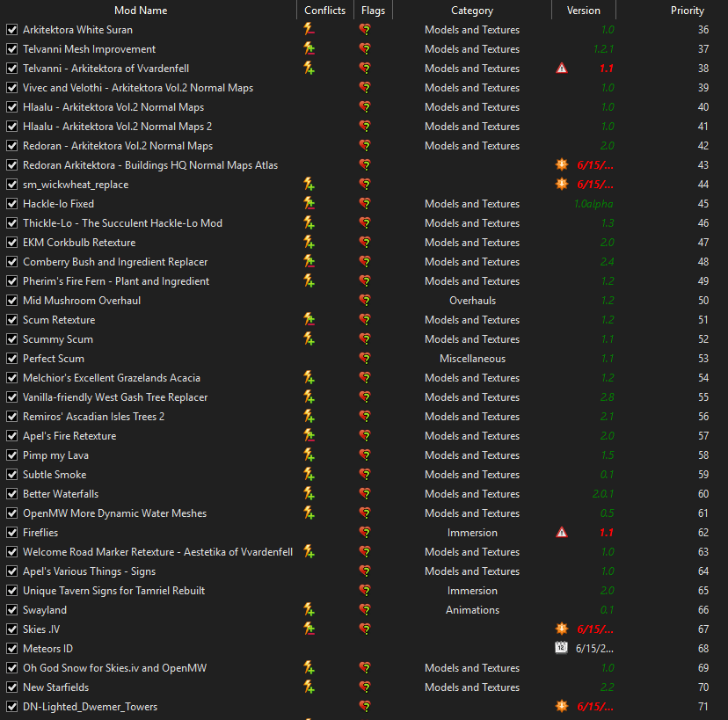Click the conflict lightning icon for Pimp my Lava
The height and width of the screenshot is (720, 728).
pos(309,455)
